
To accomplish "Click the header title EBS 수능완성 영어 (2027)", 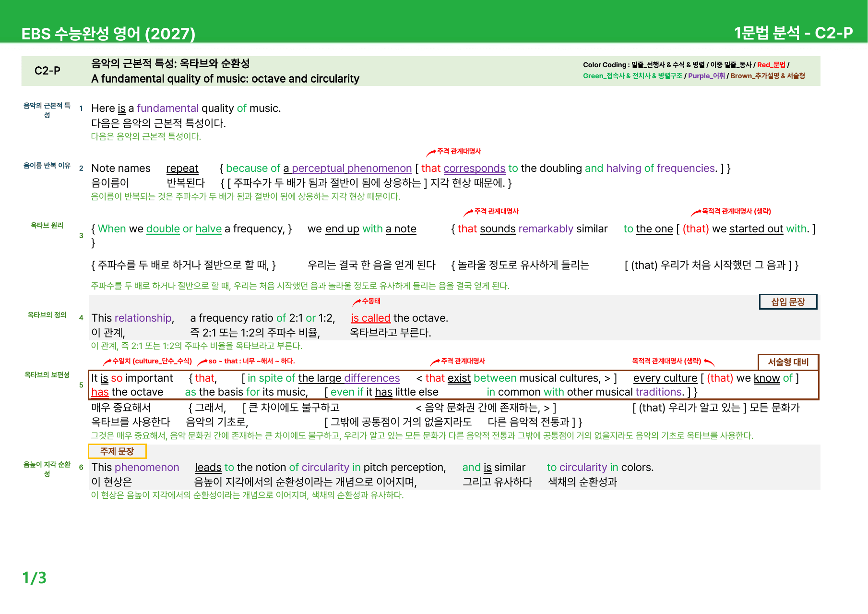I will [x=108, y=34].
